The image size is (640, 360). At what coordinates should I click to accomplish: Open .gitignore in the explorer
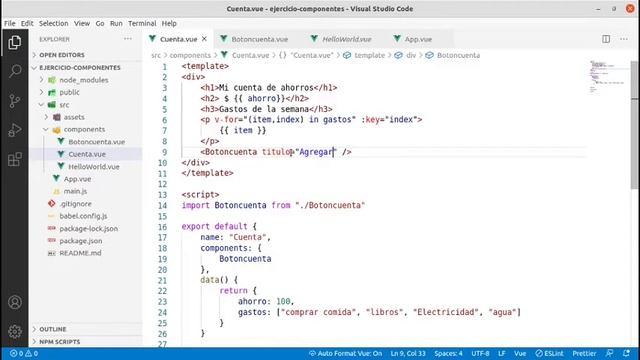coord(76,204)
